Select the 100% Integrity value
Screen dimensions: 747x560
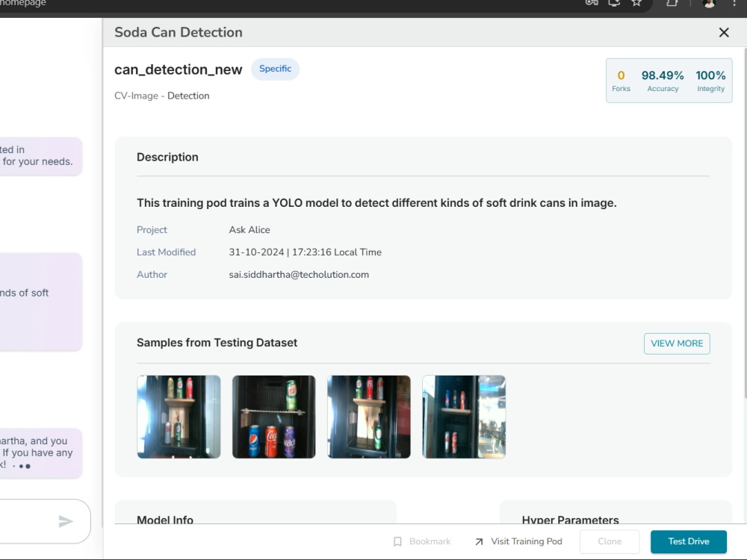click(x=710, y=75)
